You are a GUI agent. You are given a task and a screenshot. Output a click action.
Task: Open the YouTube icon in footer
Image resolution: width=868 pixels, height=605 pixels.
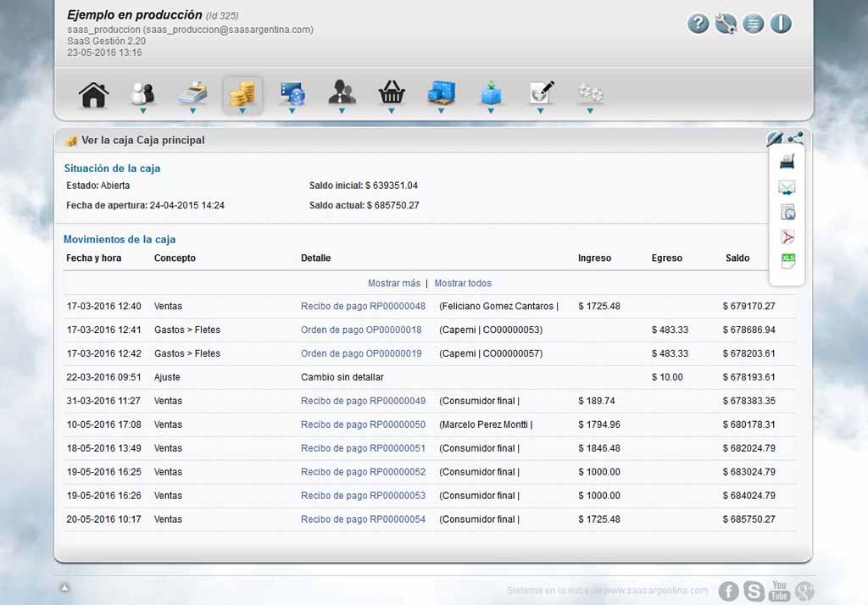pyautogui.click(x=779, y=591)
